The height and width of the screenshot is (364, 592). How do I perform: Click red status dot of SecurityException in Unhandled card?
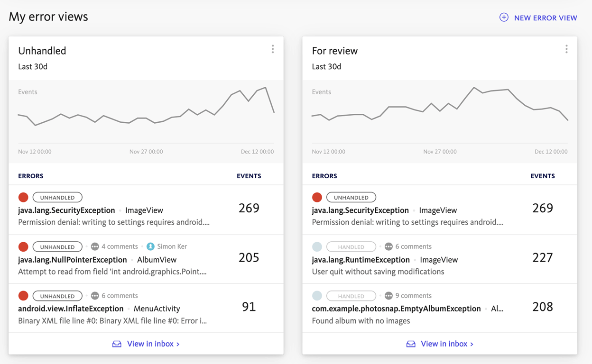23,197
